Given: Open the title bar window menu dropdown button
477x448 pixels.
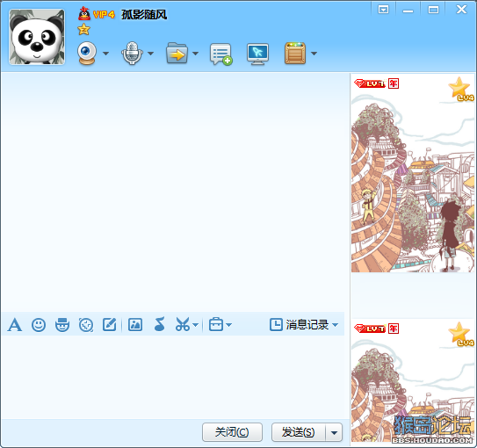Looking at the screenshot, I should 383,10.
